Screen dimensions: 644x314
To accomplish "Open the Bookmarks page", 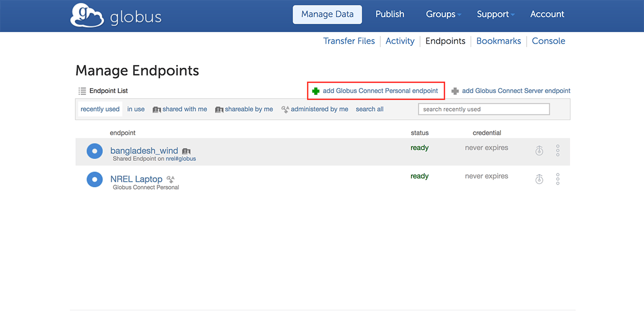I will click(499, 41).
